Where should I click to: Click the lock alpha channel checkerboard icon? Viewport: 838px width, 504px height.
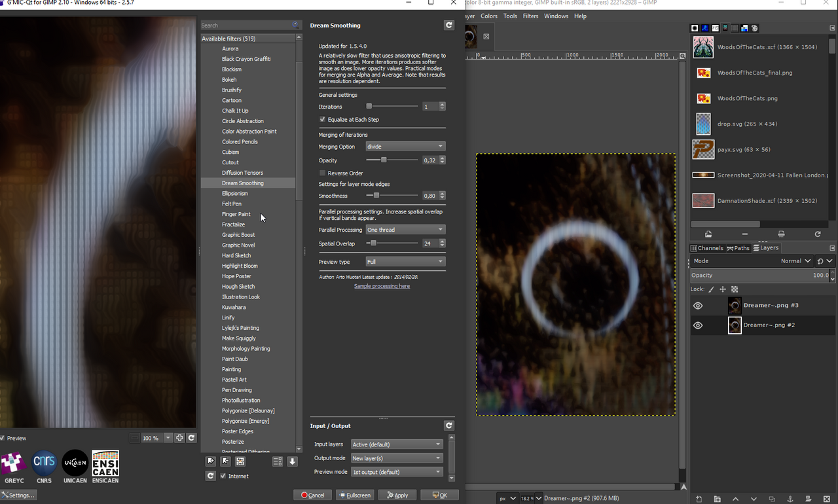(x=735, y=289)
